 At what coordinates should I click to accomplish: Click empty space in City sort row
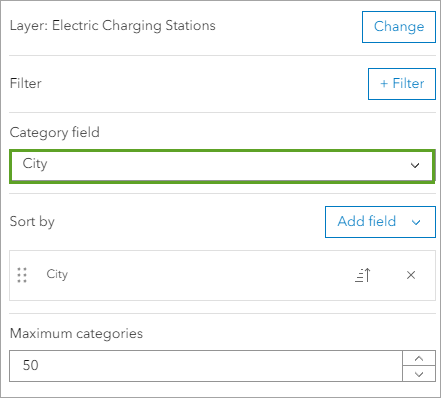[207, 275]
